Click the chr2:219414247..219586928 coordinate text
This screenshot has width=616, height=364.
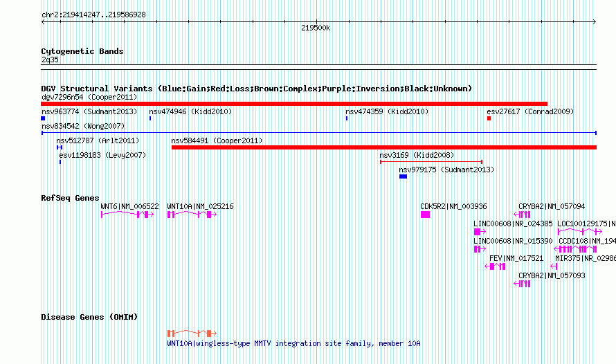pos(93,15)
